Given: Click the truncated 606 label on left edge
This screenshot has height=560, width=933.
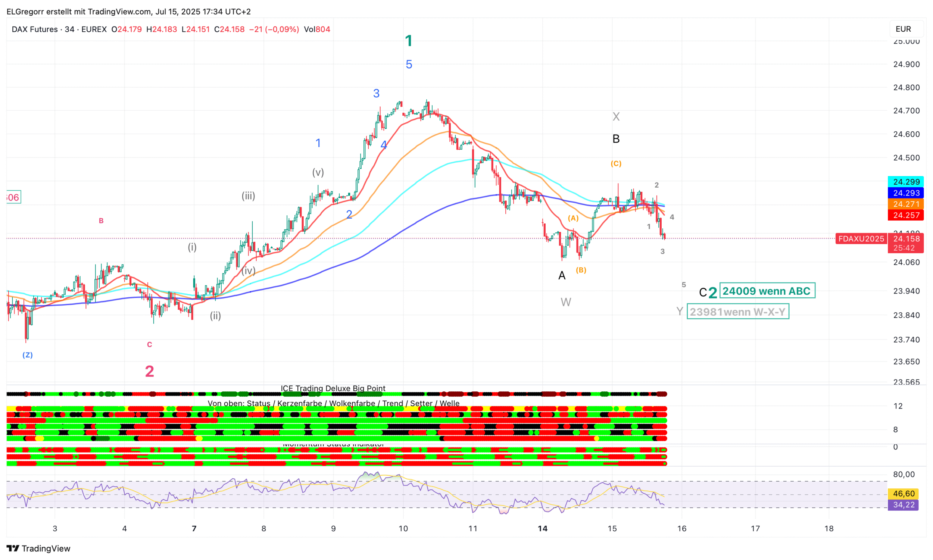Looking at the screenshot, I should [13, 197].
